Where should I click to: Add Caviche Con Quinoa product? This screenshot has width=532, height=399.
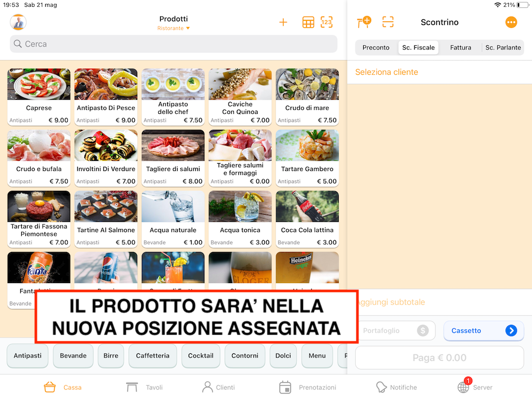pyautogui.click(x=240, y=97)
